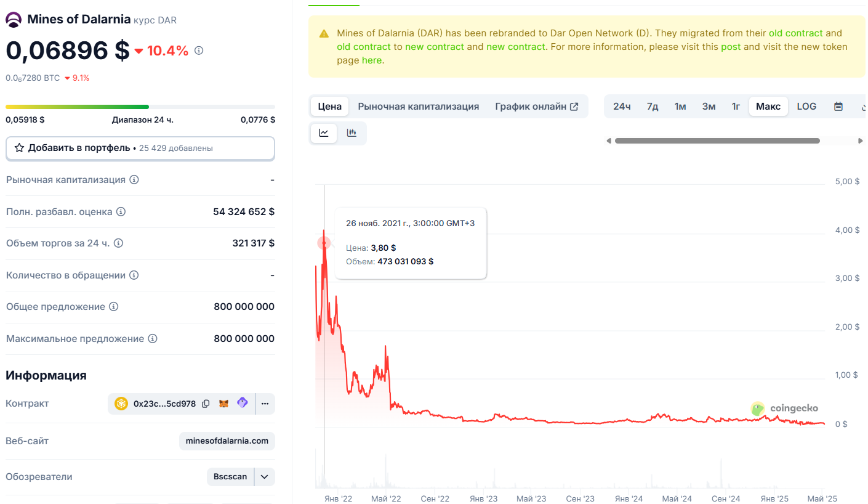This screenshot has height=504, width=868.
Task: Open the calendar date range picker
Action: click(x=838, y=107)
